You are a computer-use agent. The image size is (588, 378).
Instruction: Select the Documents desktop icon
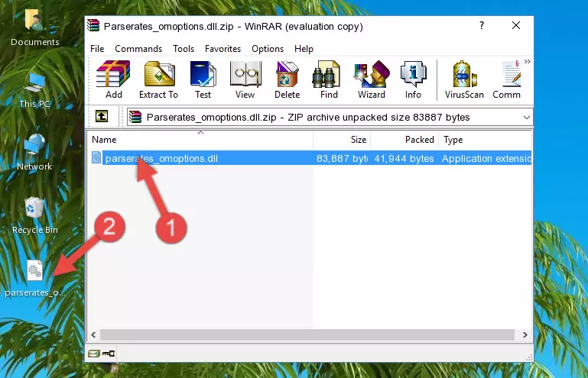coord(35,27)
